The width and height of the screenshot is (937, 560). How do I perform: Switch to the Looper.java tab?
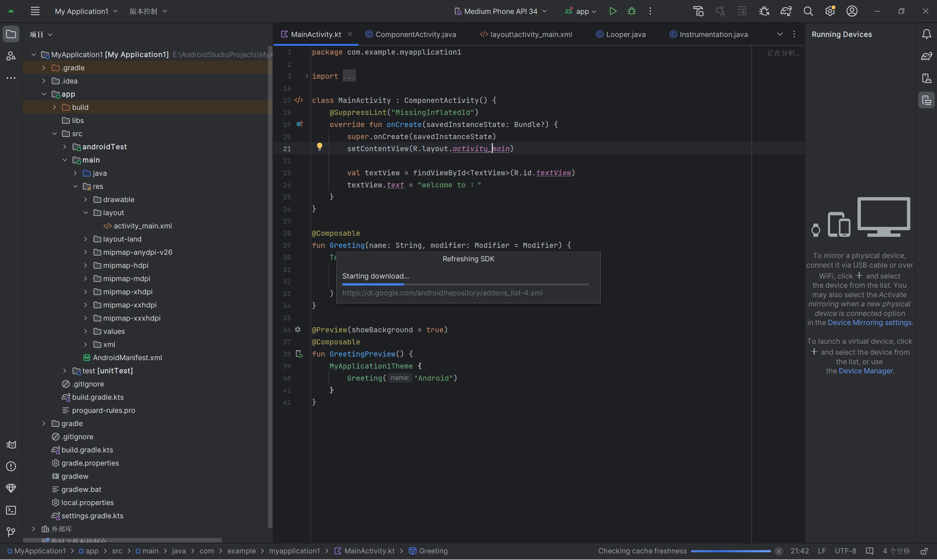pyautogui.click(x=625, y=34)
